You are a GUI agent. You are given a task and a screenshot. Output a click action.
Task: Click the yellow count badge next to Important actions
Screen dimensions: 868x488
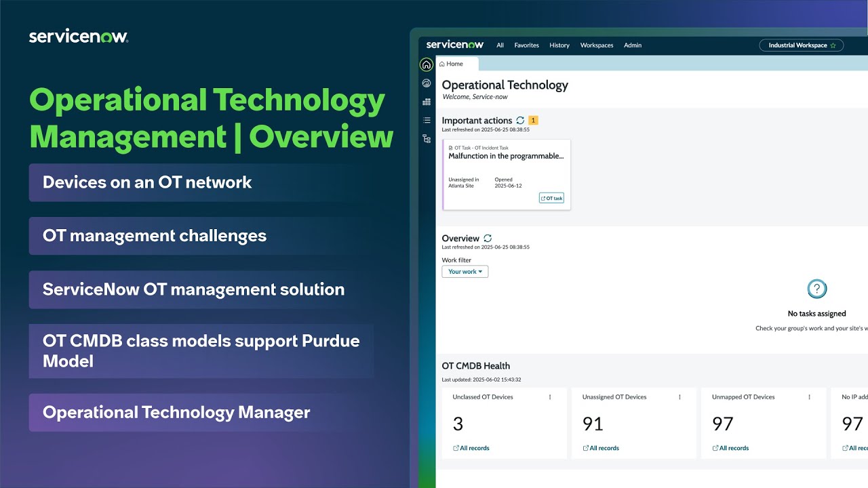[533, 120]
